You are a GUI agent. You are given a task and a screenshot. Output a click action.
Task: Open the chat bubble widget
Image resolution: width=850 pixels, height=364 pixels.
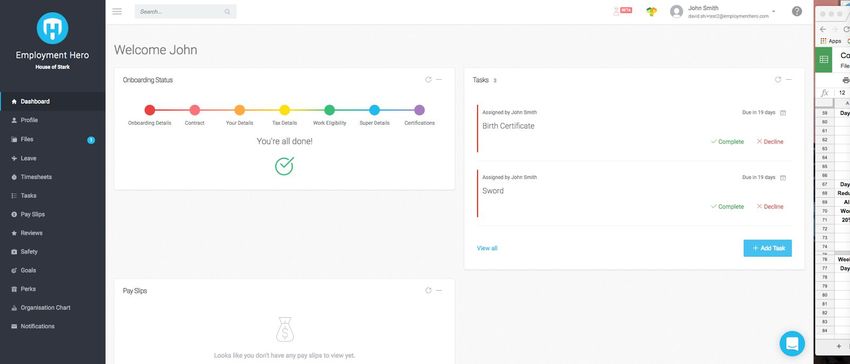coord(792,343)
